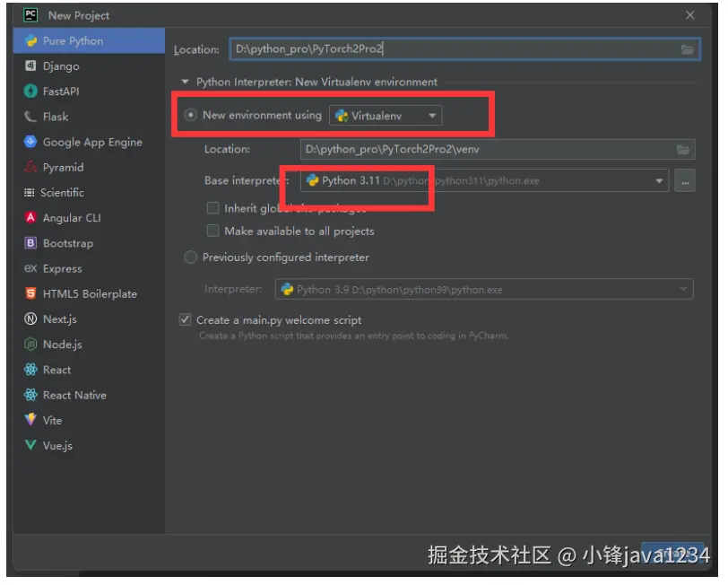Select the React Native icon
Image resolution: width=728 pixels, height=585 pixels.
(x=30, y=395)
